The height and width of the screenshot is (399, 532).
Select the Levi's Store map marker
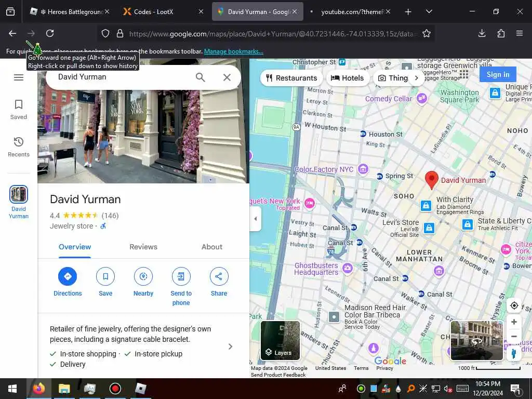pyautogui.click(x=429, y=228)
